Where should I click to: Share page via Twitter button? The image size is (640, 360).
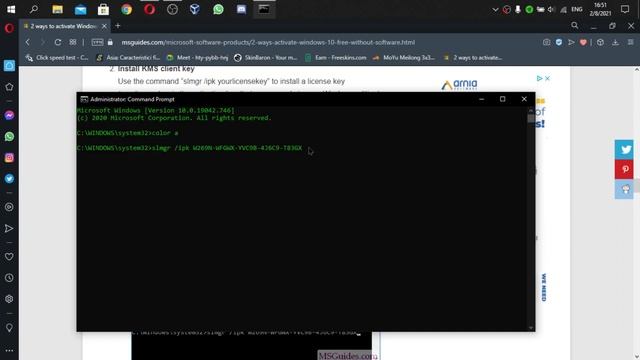tap(624, 149)
